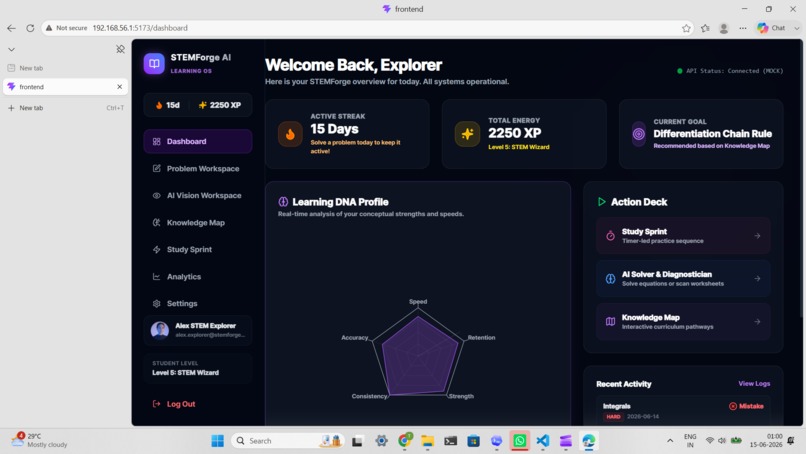Screen dimensions: 806x454
Task: Open the weather widget in the taskbar
Action: [x=40, y=441]
